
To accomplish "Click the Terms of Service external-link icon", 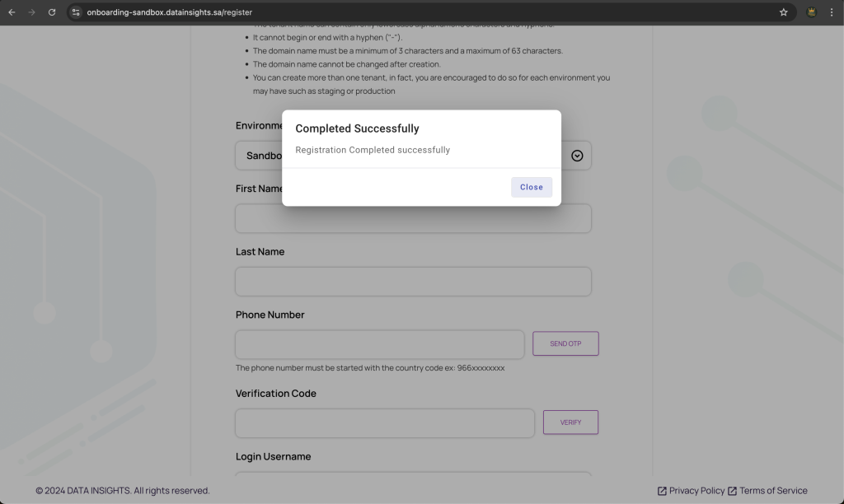I will (732, 491).
